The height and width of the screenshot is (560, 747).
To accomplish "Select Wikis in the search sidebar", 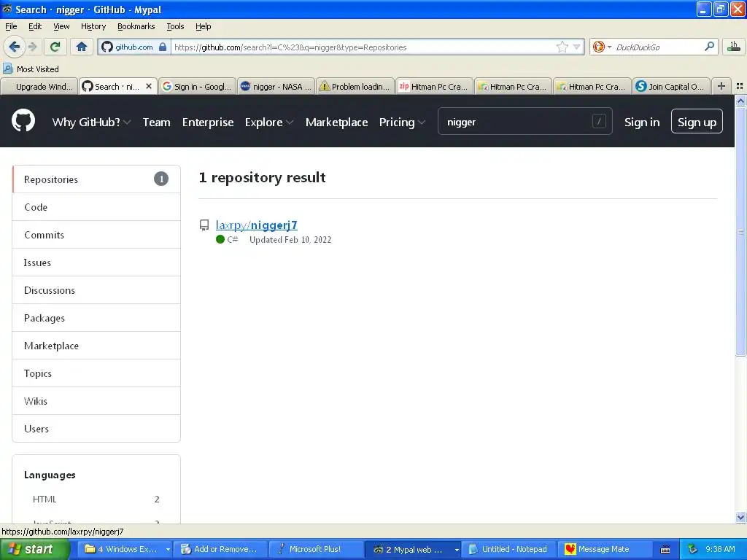I will point(96,401).
